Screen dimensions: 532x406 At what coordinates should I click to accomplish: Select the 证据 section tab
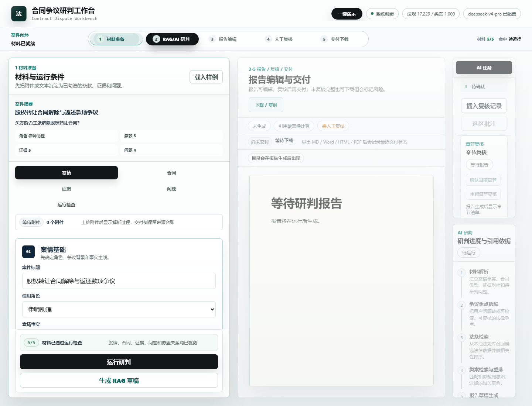point(66,189)
